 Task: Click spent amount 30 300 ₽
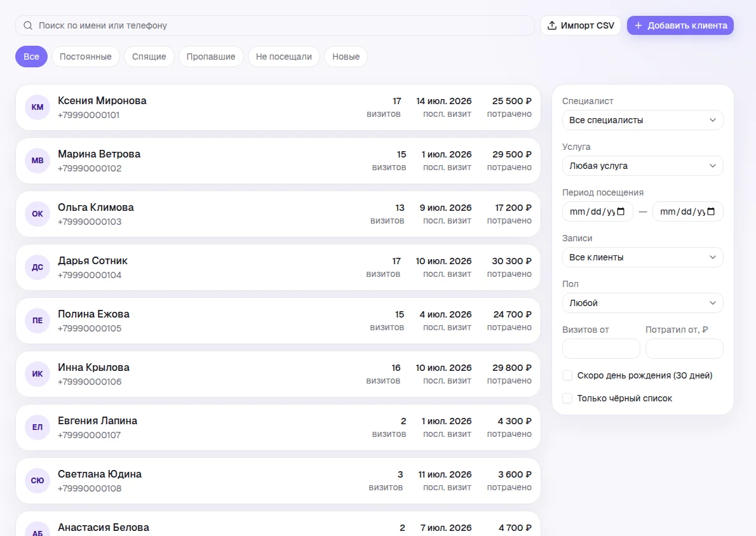coord(511,261)
